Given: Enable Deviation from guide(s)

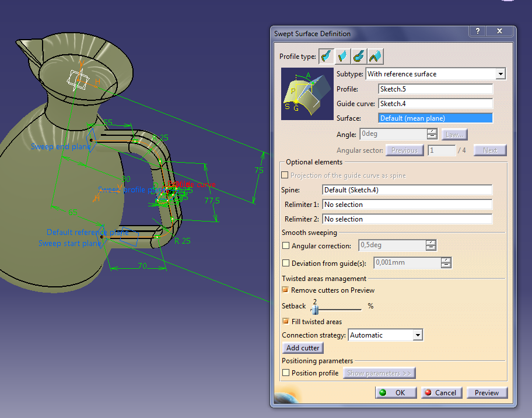Looking at the screenshot, I should tap(285, 262).
